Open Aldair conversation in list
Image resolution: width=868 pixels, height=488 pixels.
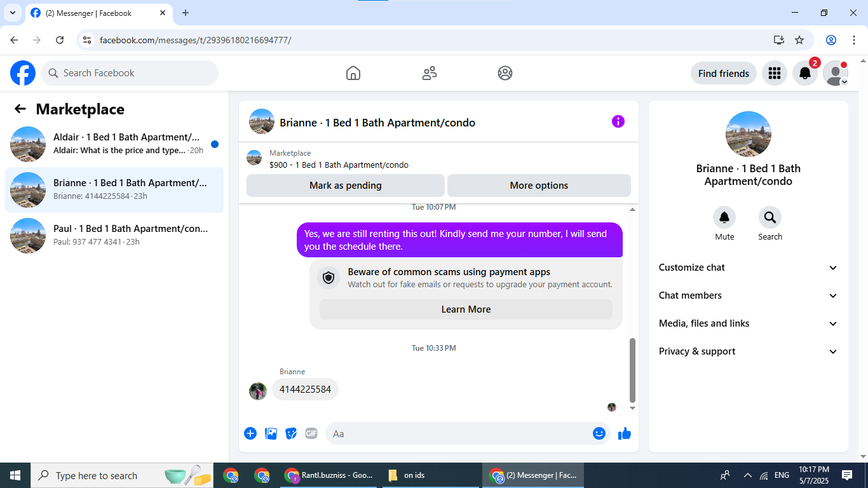pos(114,144)
